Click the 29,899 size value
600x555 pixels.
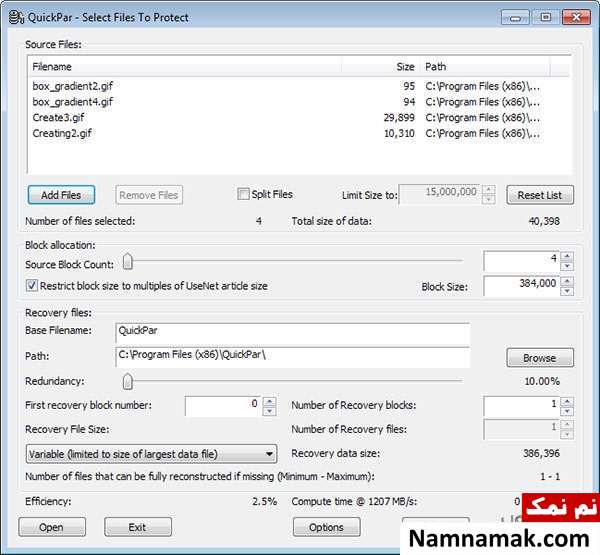(x=399, y=118)
